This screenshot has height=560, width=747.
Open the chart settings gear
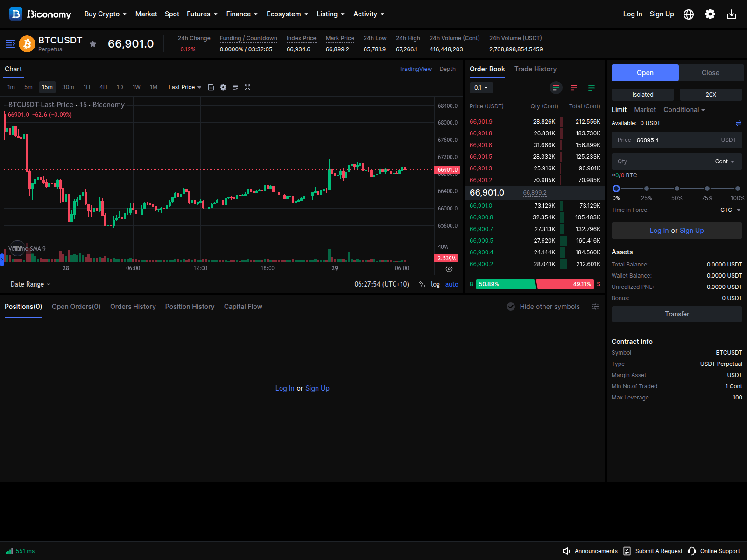(x=223, y=87)
